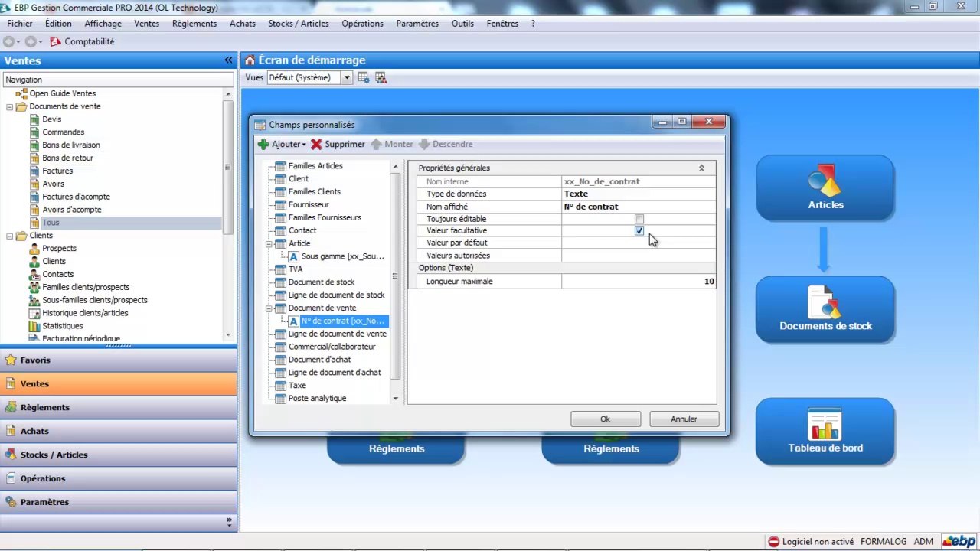980x551 pixels.
Task: Enable the Toujours éditable checkbox
Action: click(x=639, y=219)
